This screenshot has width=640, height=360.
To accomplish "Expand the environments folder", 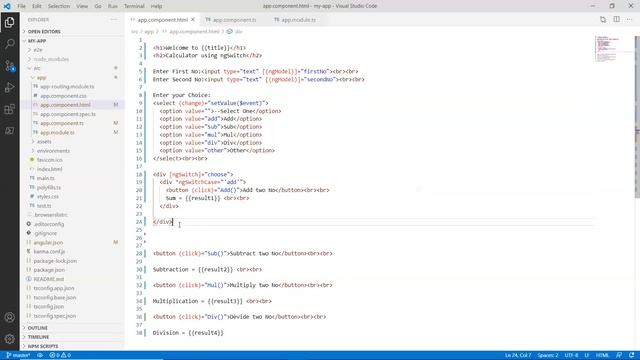I will (x=53, y=151).
